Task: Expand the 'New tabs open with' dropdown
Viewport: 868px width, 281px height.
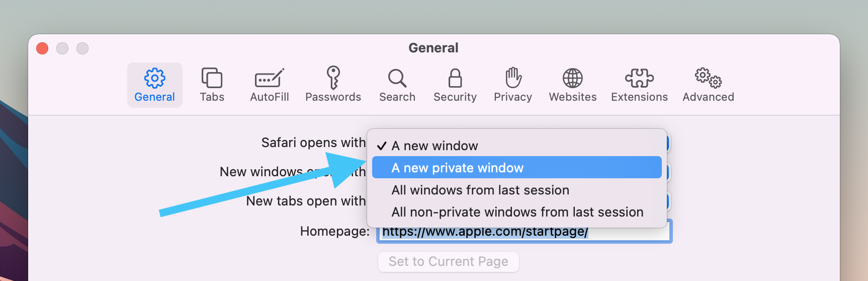Action: point(668,201)
